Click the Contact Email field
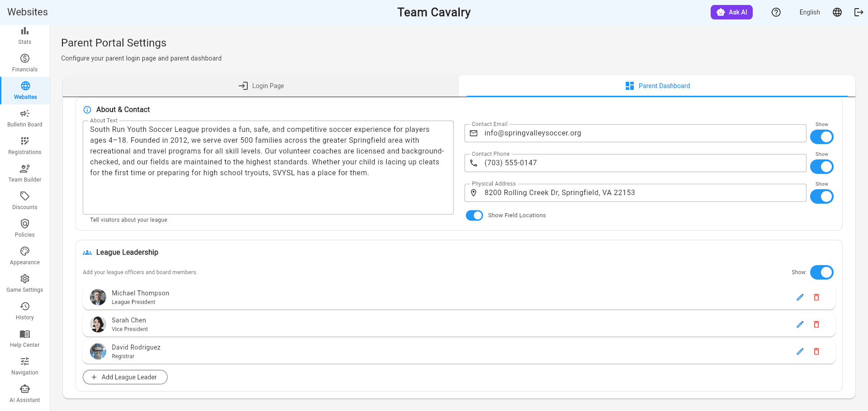The height and width of the screenshot is (411, 868). click(635, 133)
